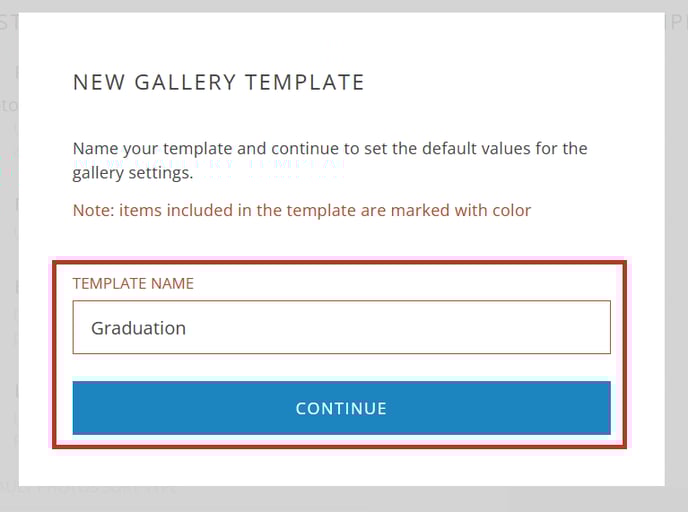
Task: Select the template name text box
Action: click(x=341, y=327)
